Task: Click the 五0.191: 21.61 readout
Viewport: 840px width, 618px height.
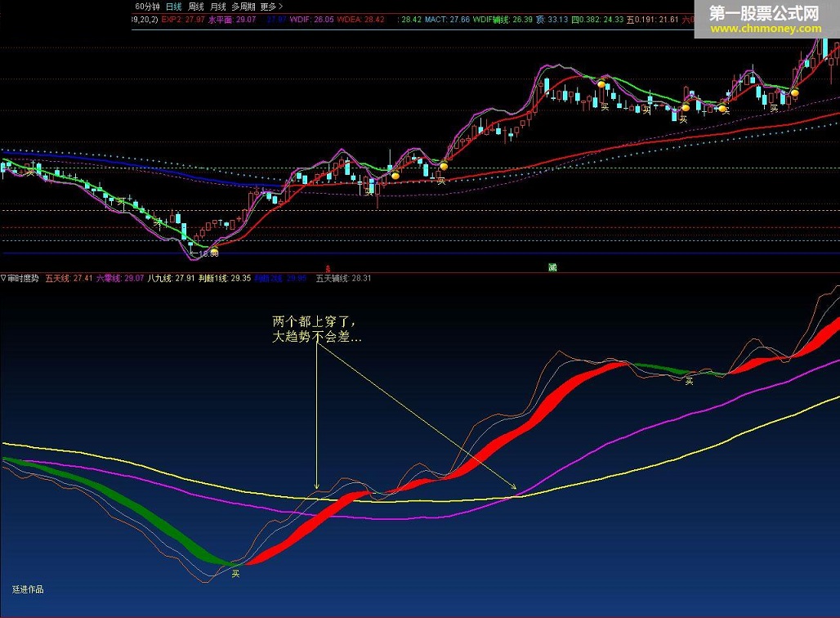Action: [x=653, y=20]
